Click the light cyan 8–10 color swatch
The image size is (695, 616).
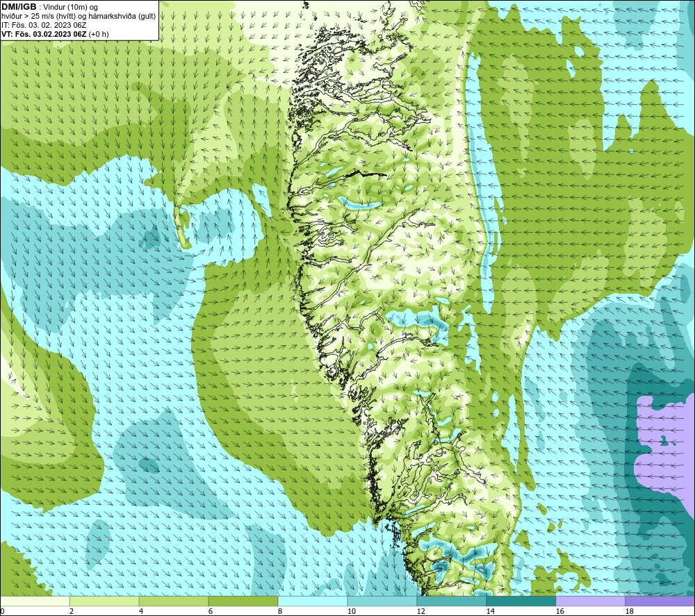[313, 601]
